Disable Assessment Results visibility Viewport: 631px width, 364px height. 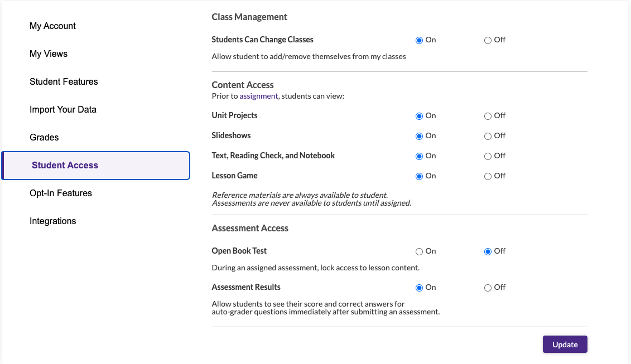487,287
